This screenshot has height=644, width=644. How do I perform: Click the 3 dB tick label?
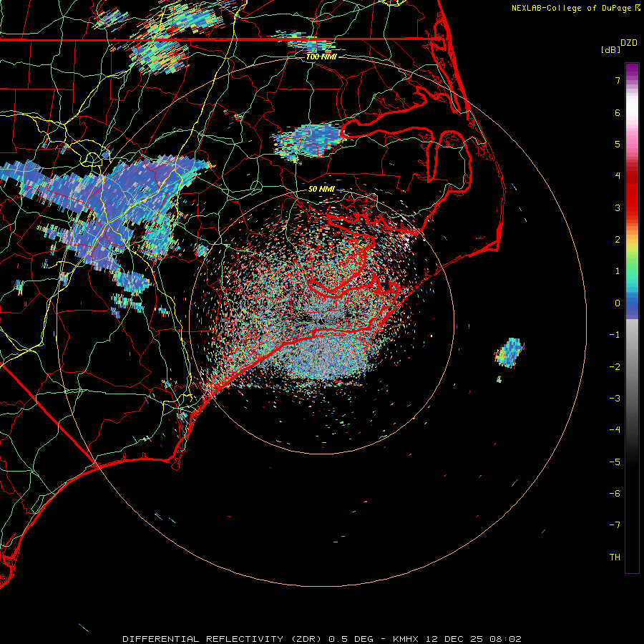click(618, 208)
